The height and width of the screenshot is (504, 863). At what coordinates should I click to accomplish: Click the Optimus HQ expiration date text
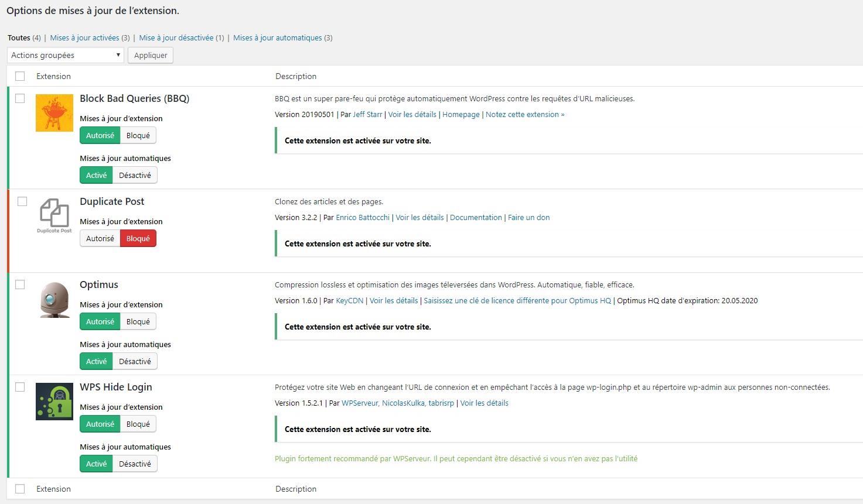(x=687, y=300)
